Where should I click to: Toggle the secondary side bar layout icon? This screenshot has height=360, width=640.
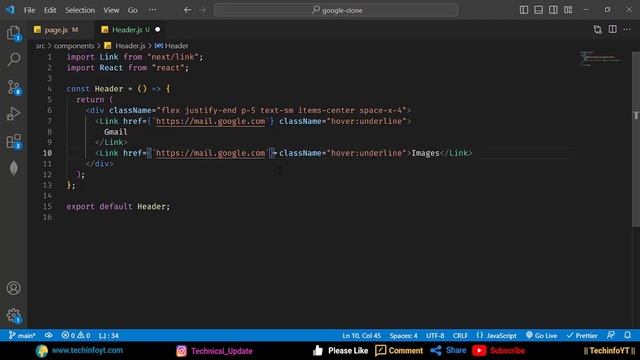553,10
